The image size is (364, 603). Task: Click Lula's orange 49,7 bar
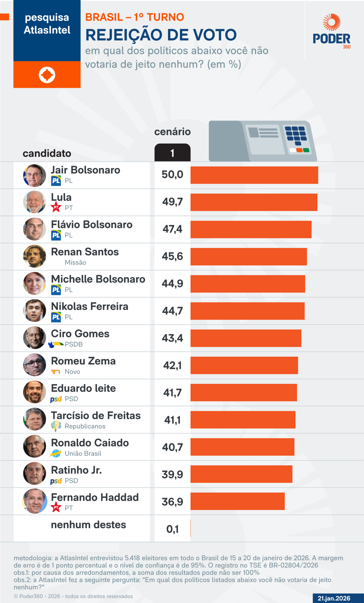point(254,202)
